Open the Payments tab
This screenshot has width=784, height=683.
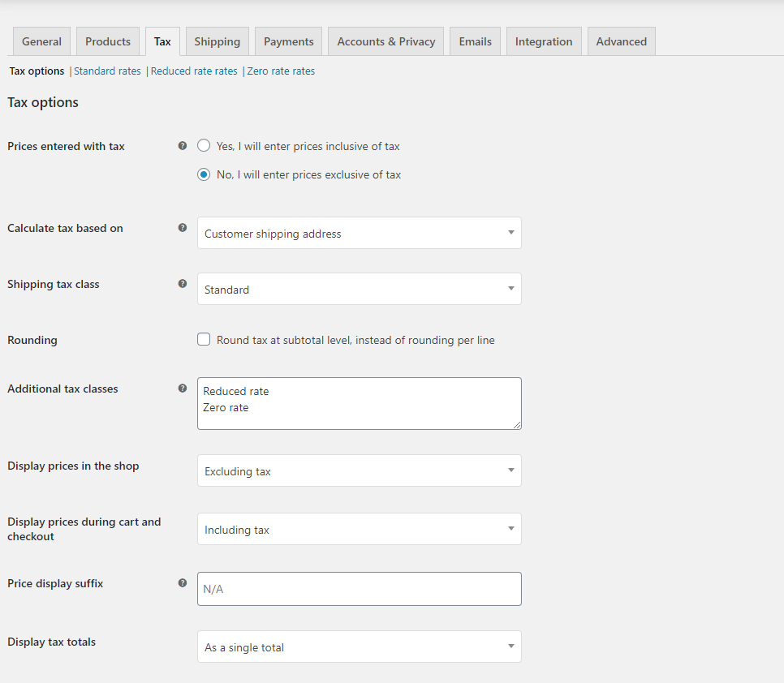(x=288, y=41)
